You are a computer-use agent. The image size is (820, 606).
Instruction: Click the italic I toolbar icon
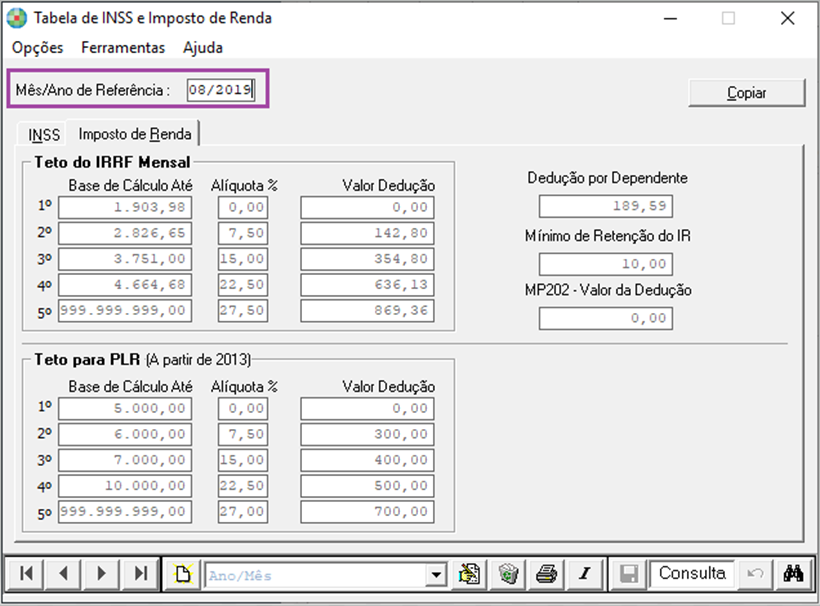[x=585, y=574]
